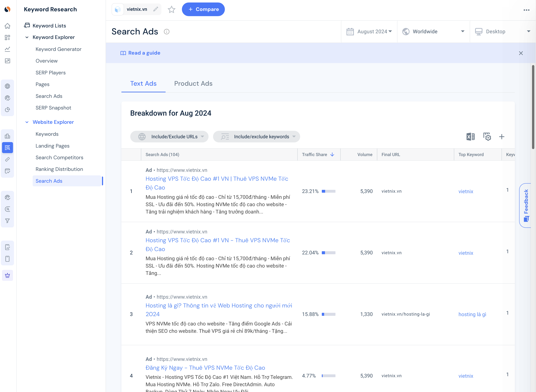
Task: Click the globe icon in left rail
Action: pos(8,86)
